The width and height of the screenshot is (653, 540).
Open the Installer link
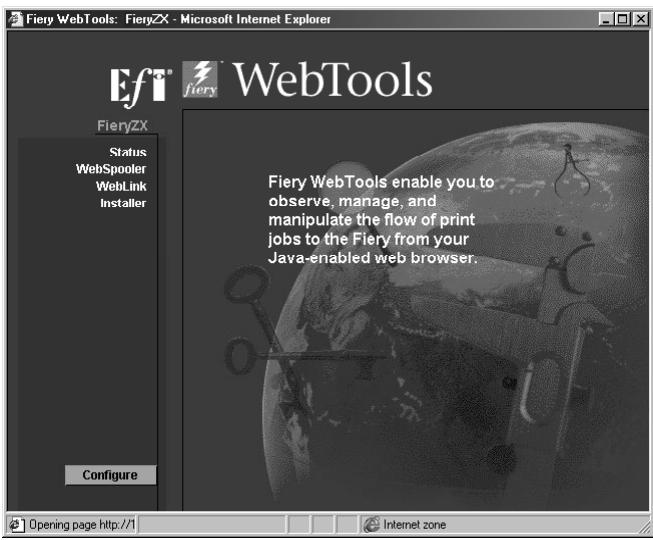[123, 203]
